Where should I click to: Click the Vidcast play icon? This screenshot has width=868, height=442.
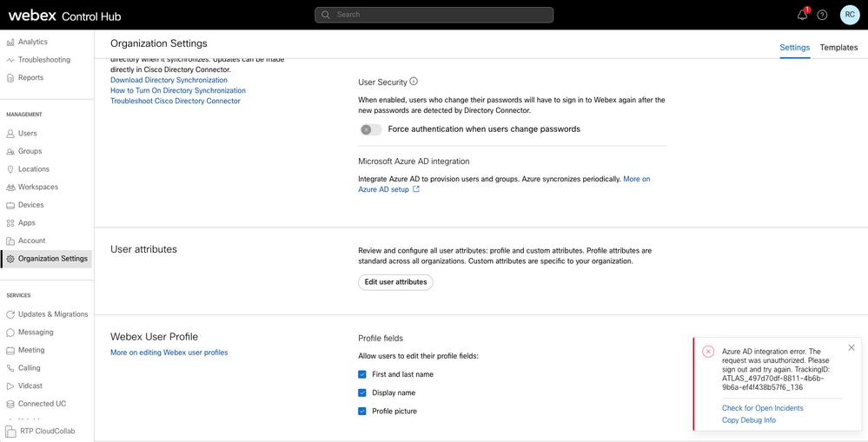pyautogui.click(x=10, y=386)
